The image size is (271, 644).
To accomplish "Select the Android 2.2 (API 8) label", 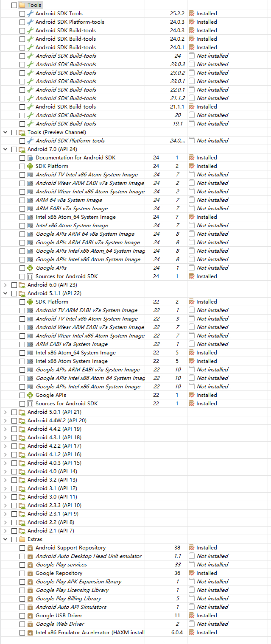I will 50,522.
